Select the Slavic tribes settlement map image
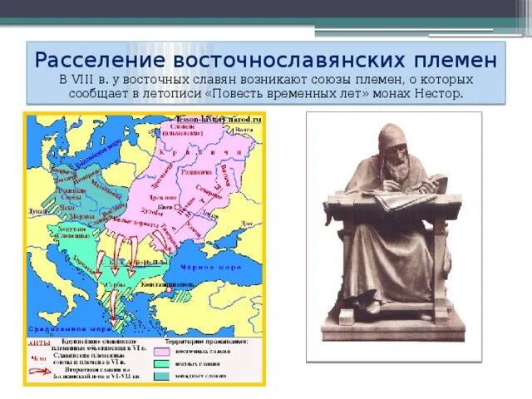Screen dimensions: 532x399 [x=144, y=249]
